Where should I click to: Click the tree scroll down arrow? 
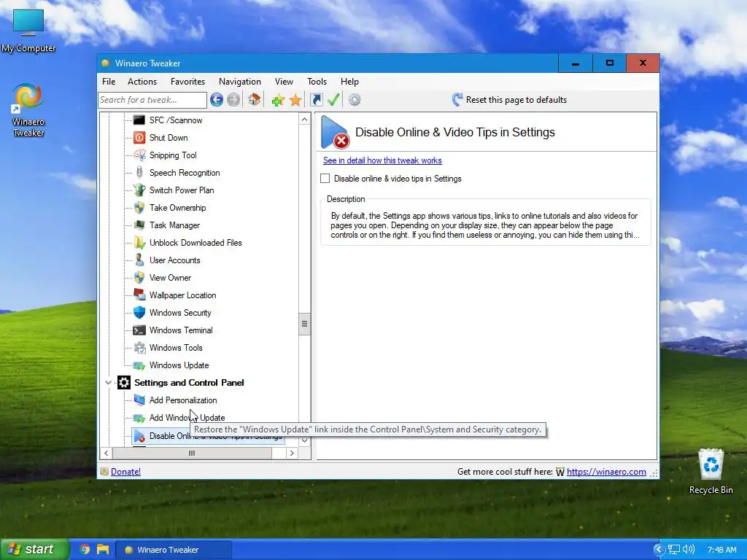304,440
